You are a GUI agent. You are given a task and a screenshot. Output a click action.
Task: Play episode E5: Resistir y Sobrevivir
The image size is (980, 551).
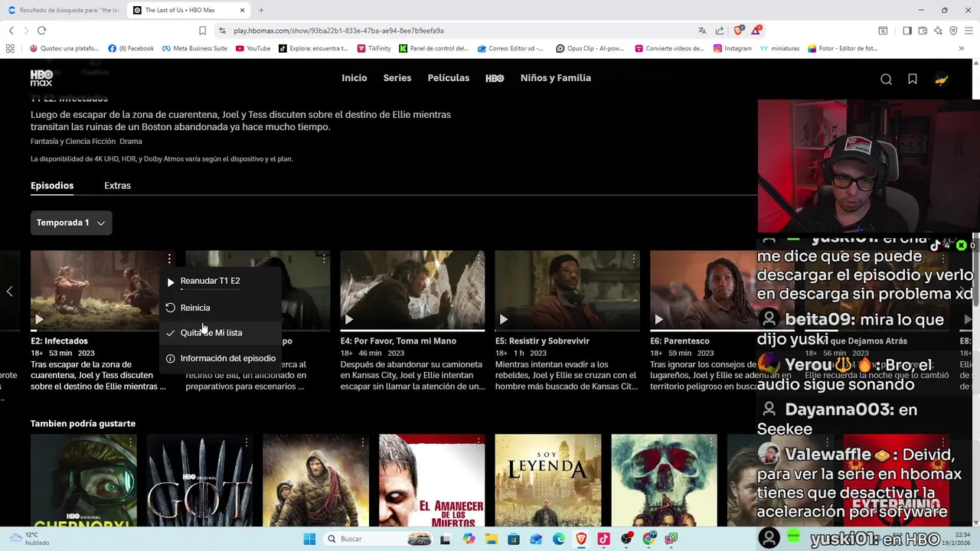pos(503,319)
